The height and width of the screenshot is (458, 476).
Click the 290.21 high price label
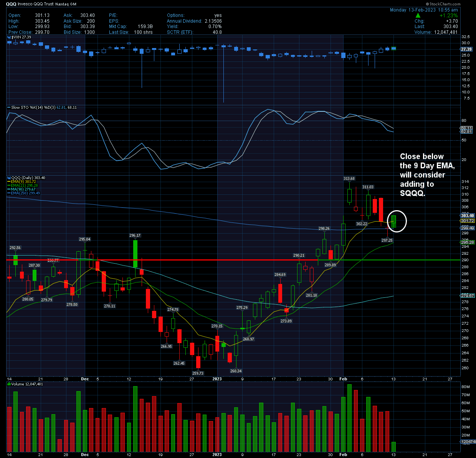(x=299, y=256)
